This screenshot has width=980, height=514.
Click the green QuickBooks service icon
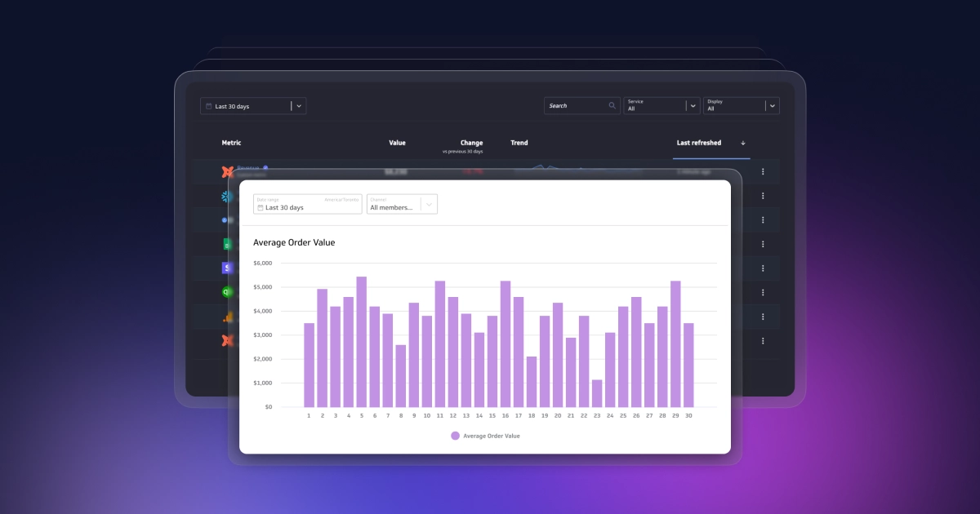pyautogui.click(x=225, y=290)
